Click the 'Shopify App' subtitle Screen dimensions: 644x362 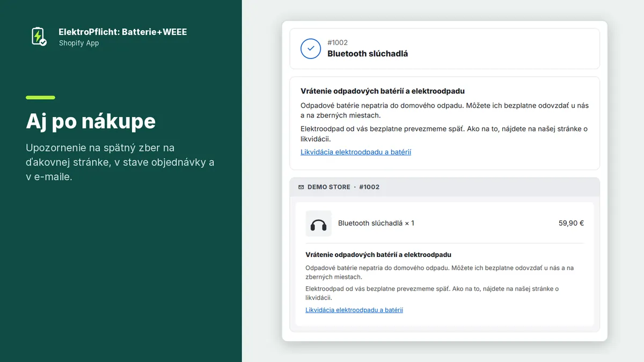[x=79, y=43]
